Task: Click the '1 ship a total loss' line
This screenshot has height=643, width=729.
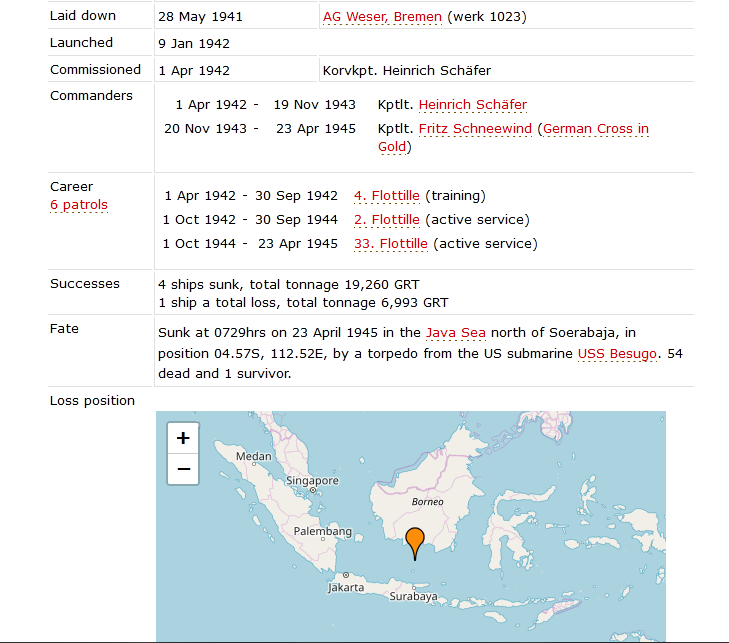Action: 303,303
